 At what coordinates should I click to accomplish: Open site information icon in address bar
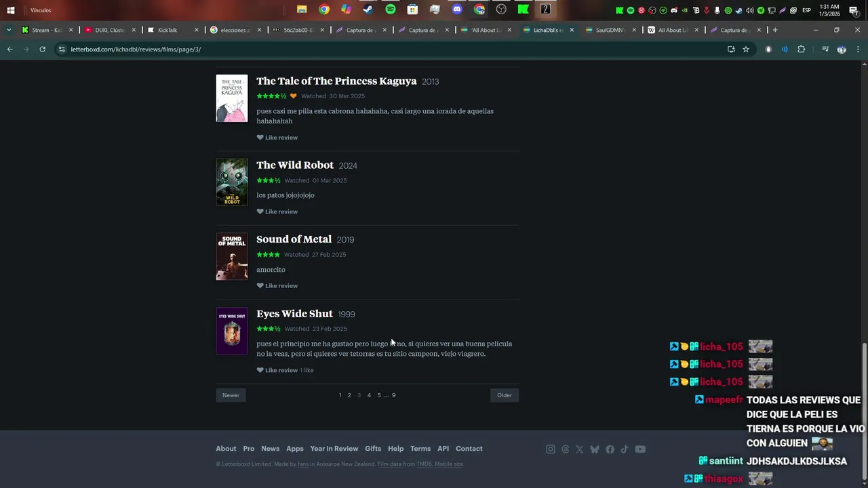coord(62,49)
